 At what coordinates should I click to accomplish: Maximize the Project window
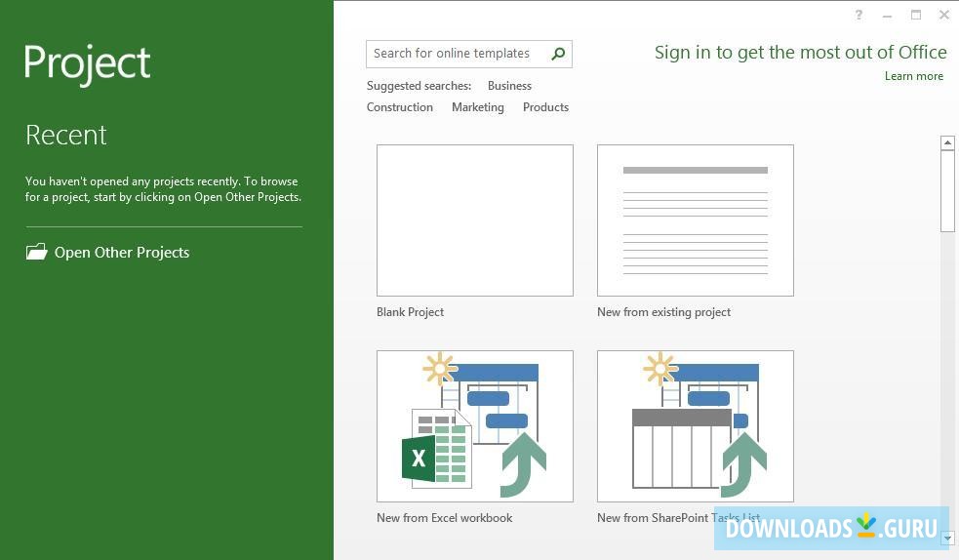point(915,15)
